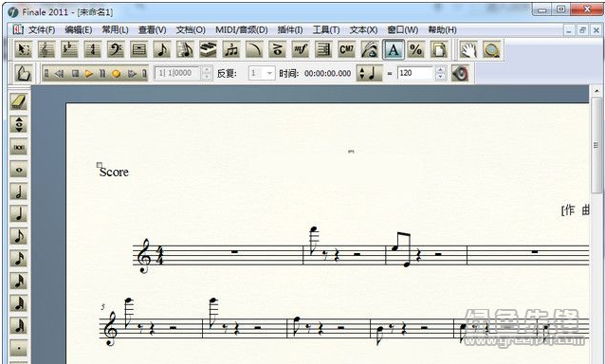Open the 插件(I) menu
This screenshot has width=605, height=364.
click(x=290, y=29)
